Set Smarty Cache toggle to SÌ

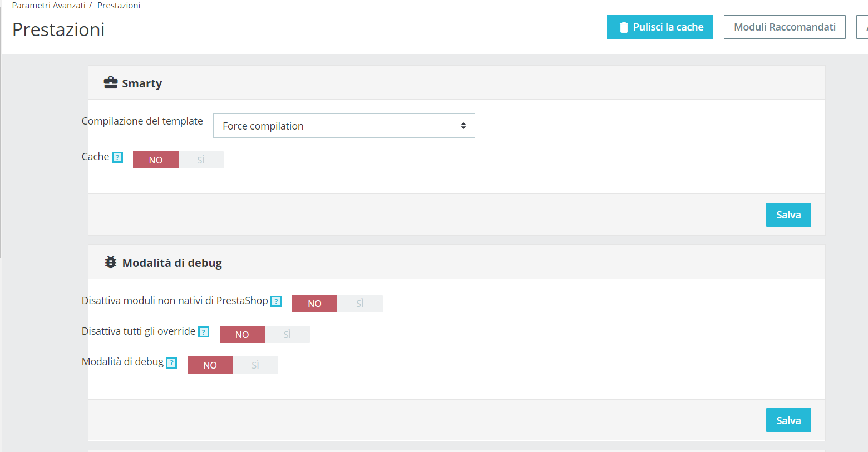pos(201,160)
